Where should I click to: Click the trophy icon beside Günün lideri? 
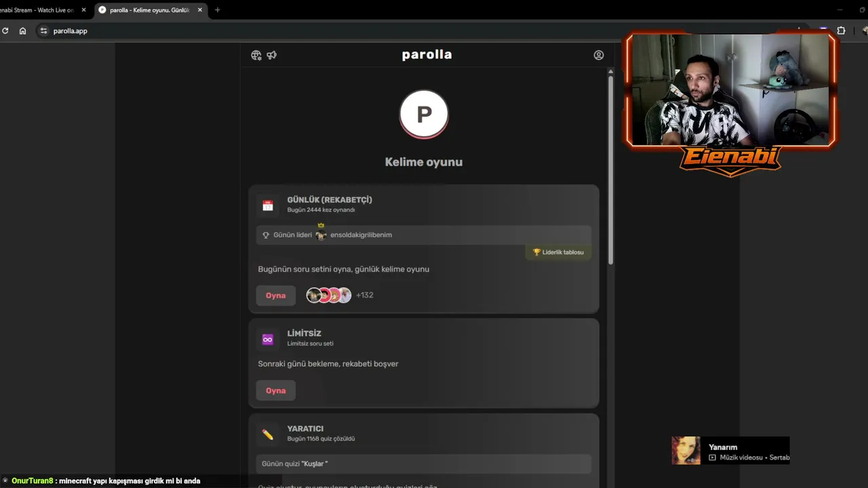(266, 235)
